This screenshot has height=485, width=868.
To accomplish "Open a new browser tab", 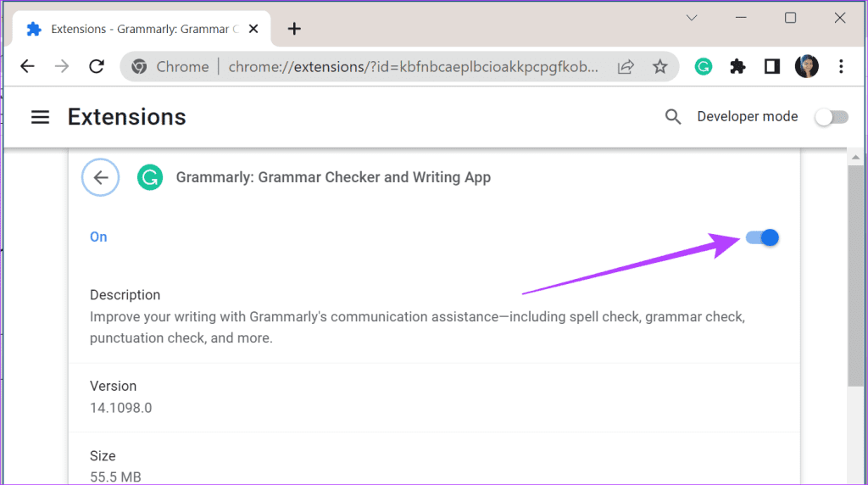I will (294, 29).
